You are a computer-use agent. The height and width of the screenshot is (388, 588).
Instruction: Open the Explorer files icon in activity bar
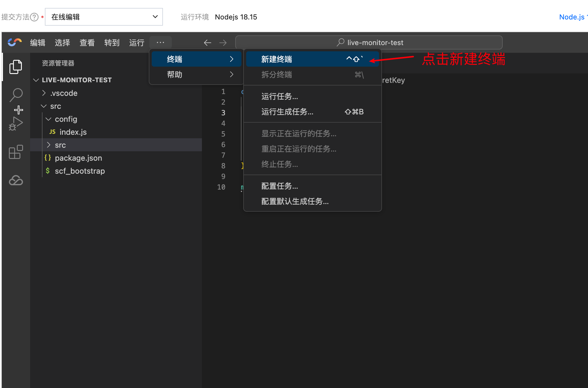(16, 67)
